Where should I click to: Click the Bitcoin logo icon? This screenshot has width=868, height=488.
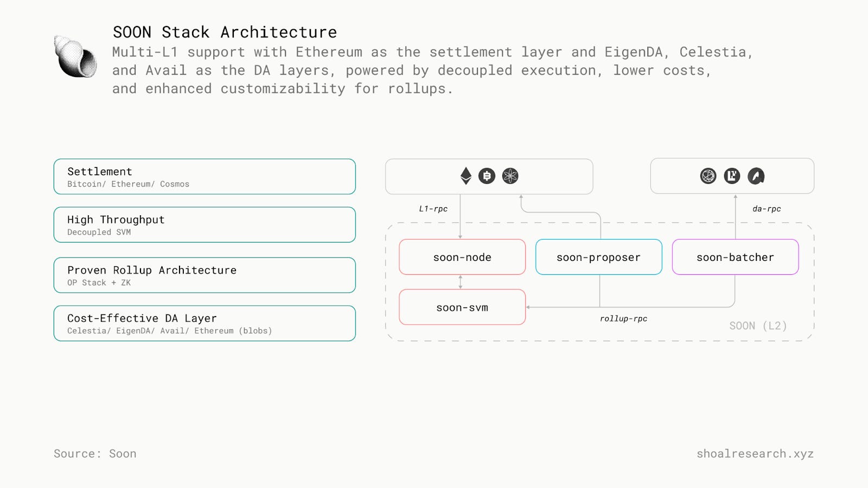tap(487, 176)
